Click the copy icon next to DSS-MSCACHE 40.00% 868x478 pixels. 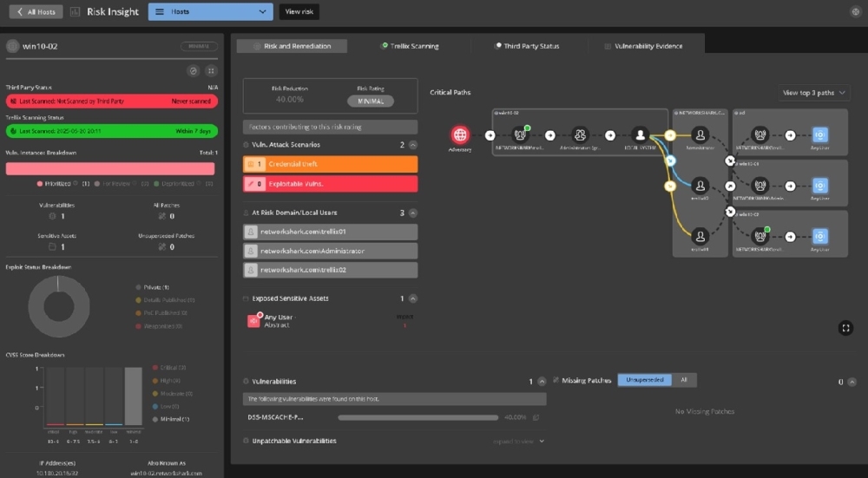[536, 417]
